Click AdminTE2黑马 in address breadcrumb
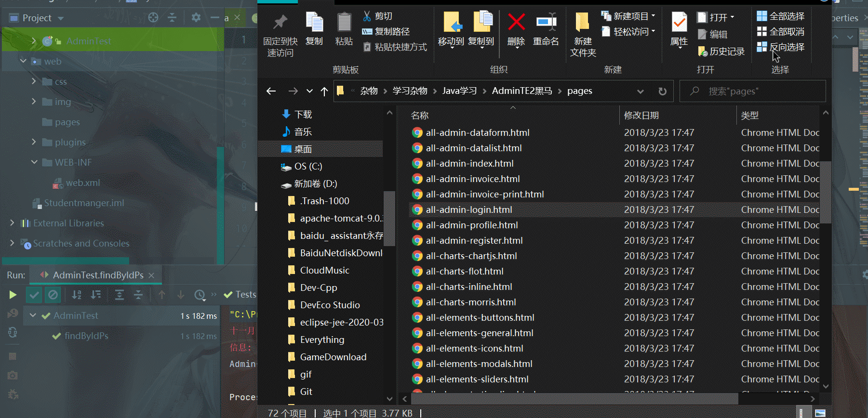The image size is (868, 418). [x=522, y=91]
